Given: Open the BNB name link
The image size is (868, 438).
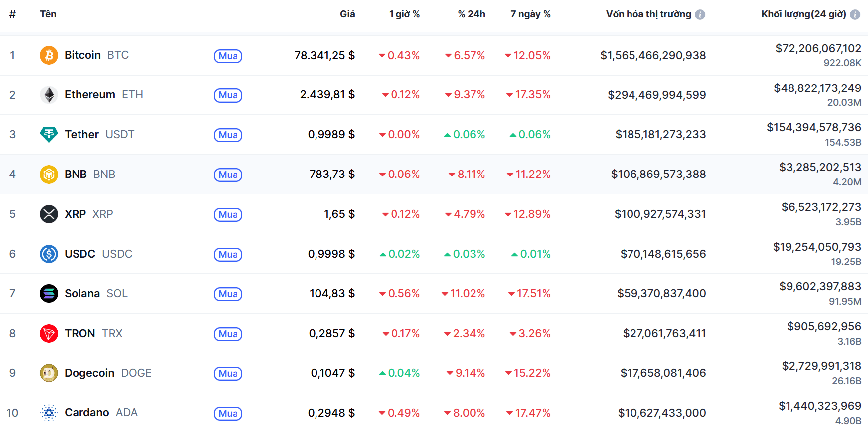Looking at the screenshot, I should pos(90,175).
